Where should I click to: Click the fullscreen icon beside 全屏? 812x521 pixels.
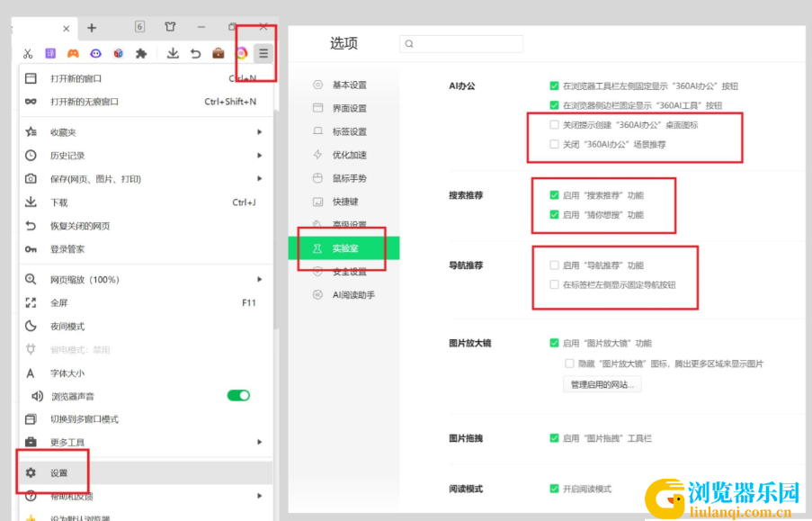pos(31,302)
